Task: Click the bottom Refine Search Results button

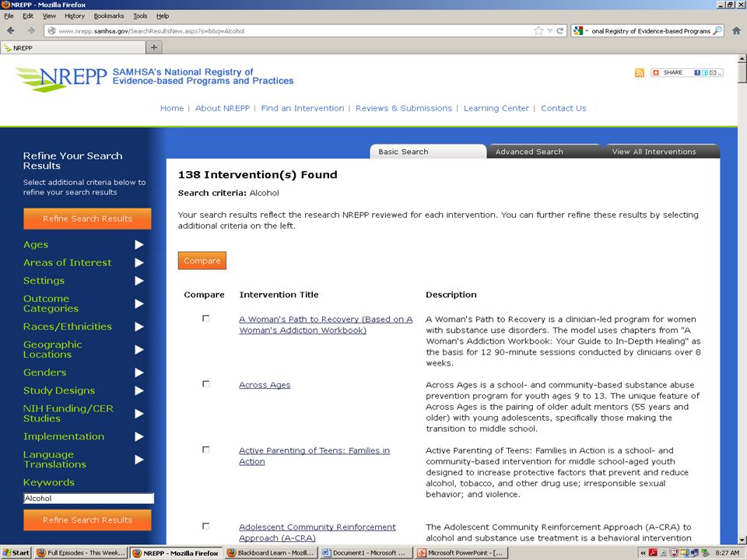Action: [87, 520]
